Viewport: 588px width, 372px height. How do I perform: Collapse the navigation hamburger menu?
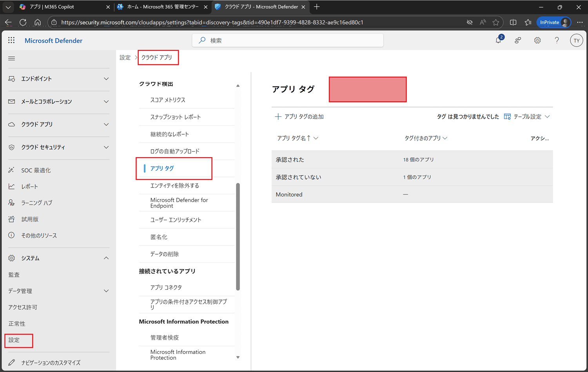coord(12,58)
